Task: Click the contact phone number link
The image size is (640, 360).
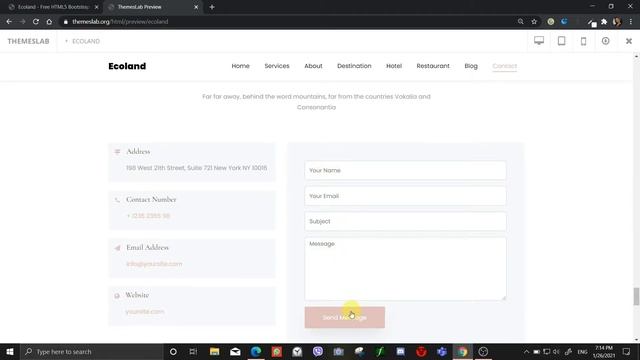Action: click(x=148, y=216)
